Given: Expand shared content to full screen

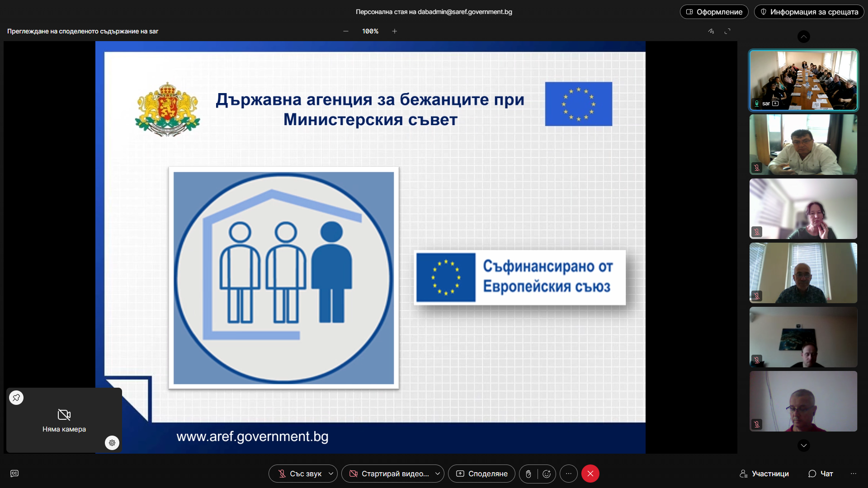Looking at the screenshot, I should click(727, 31).
